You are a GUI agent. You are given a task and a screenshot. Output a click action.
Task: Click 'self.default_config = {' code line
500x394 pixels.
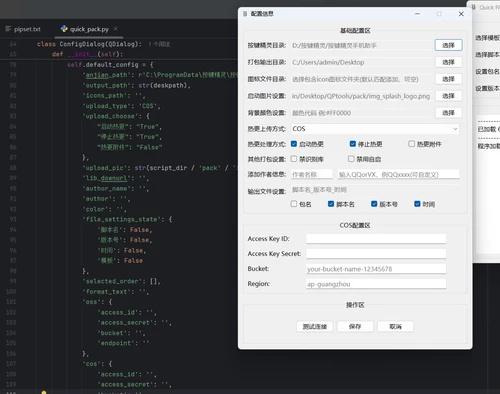point(110,65)
